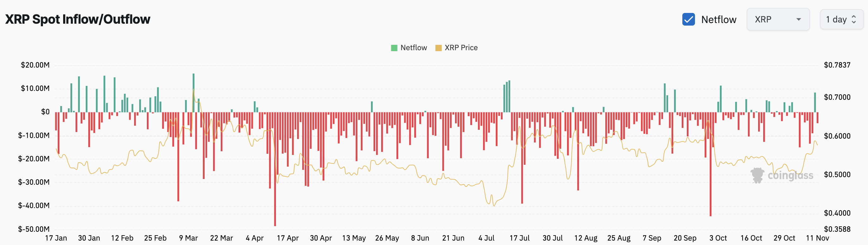Click the 3 Oct date axis label
Image resolution: width=868 pixels, height=245 pixels.
[x=718, y=238]
